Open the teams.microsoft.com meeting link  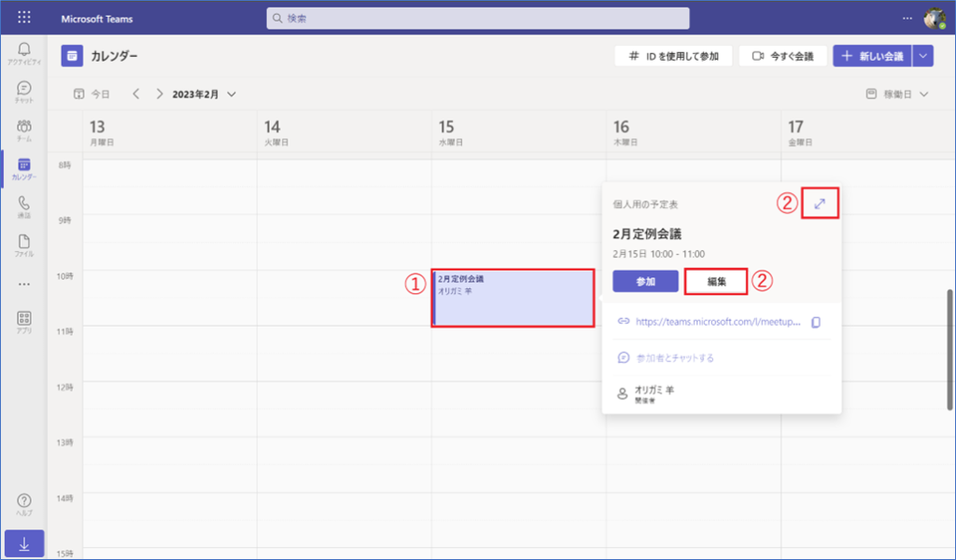point(719,322)
